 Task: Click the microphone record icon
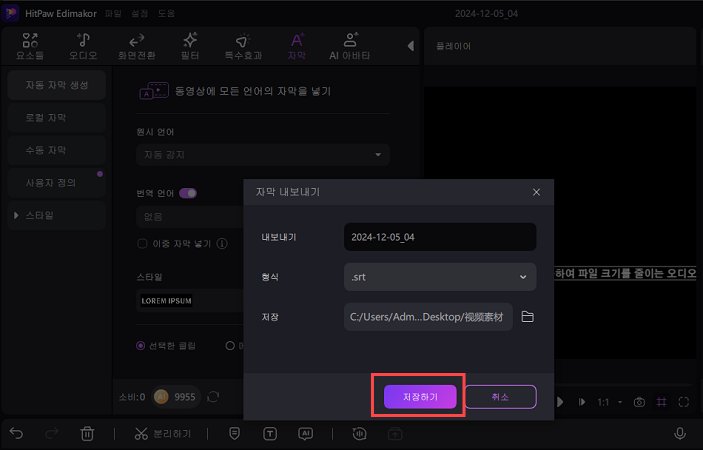pyautogui.click(x=680, y=433)
